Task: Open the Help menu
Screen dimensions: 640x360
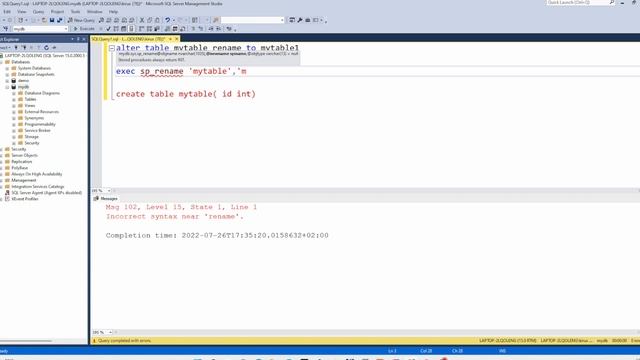Action: 113,12
